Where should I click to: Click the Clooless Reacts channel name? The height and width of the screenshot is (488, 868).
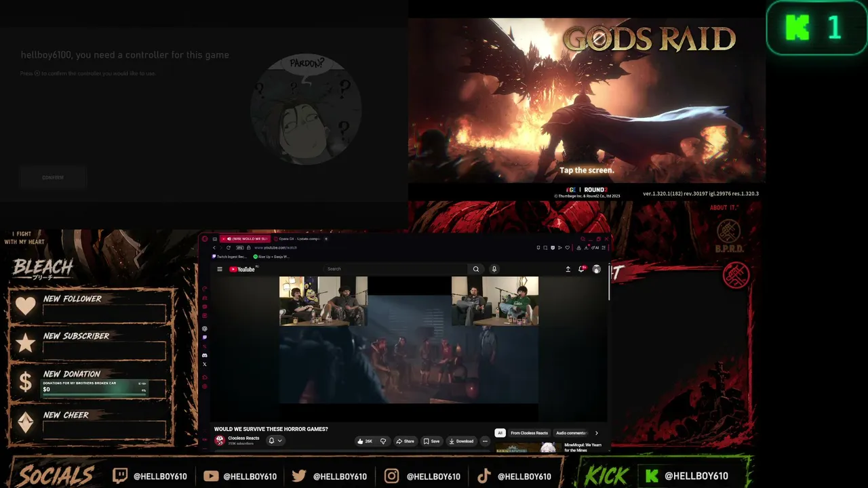tap(243, 438)
